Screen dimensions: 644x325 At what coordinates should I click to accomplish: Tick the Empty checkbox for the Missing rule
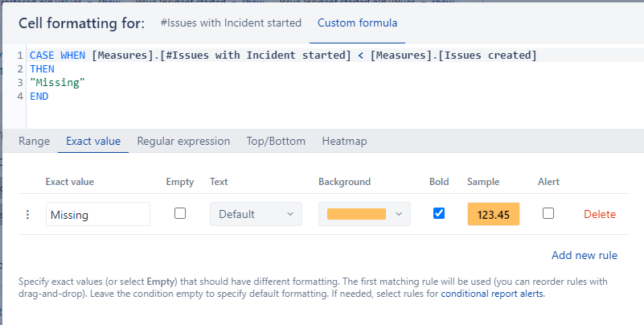tap(180, 213)
